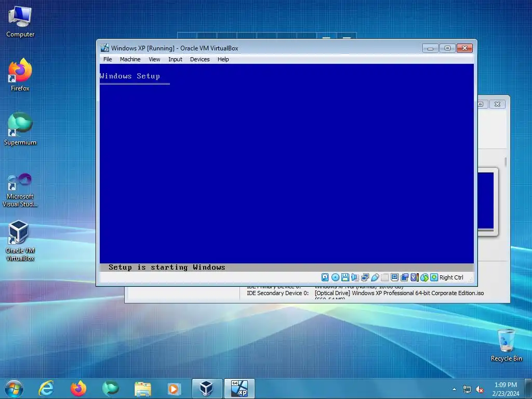Open the Help menu

tap(223, 59)
